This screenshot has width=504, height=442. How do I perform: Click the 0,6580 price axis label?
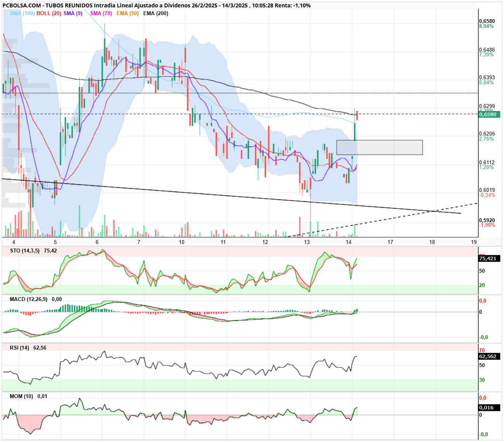coord(487,21)
